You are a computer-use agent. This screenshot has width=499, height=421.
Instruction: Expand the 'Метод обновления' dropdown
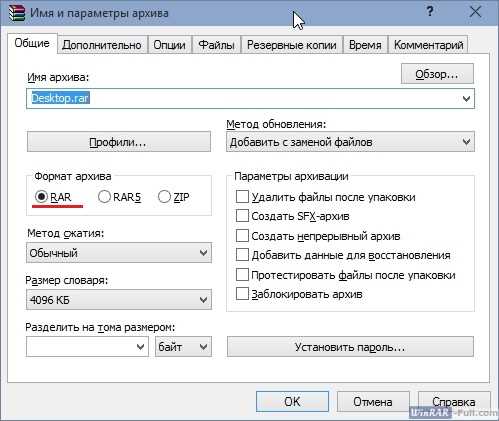[x=350, y=142]
